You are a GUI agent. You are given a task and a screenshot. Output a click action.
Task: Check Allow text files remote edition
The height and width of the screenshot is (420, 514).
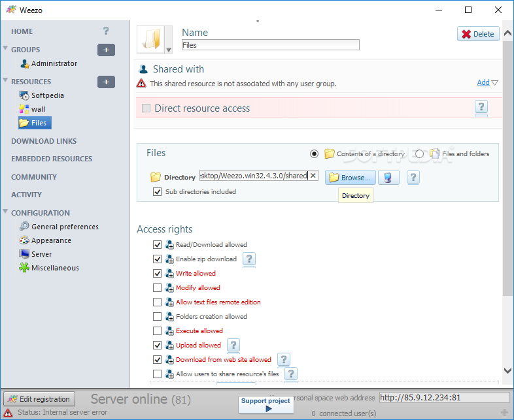click(x=158, y=302)
